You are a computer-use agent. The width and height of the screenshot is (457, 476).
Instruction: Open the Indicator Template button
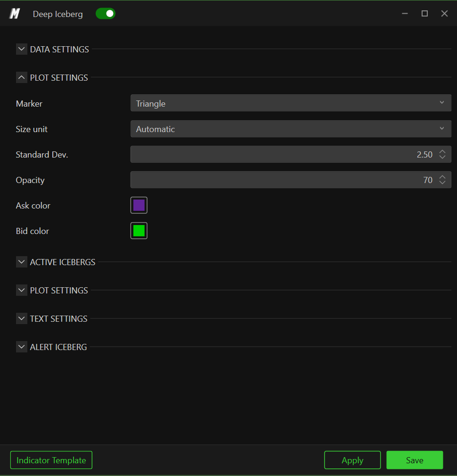point(51,460)
